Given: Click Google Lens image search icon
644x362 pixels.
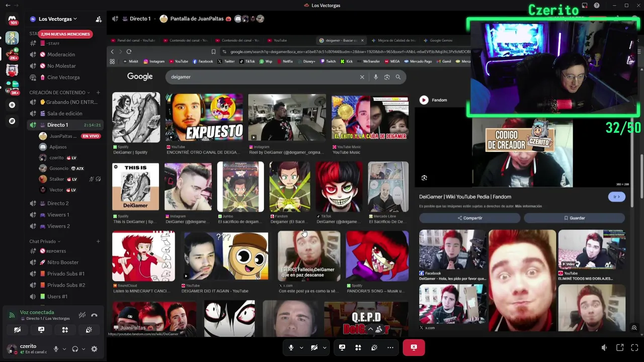Looking at the screenshot, I should click(387, 77).
